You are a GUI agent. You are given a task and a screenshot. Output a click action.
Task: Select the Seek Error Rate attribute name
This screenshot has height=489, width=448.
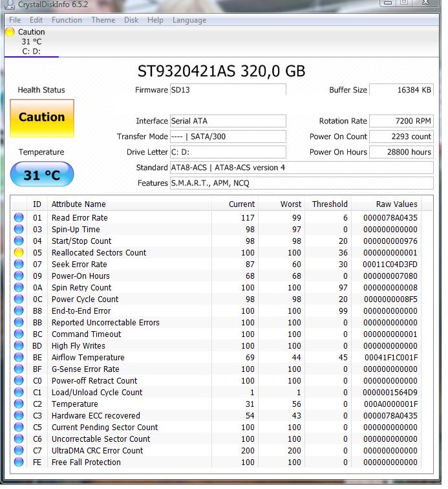click(x=79, y=264)
